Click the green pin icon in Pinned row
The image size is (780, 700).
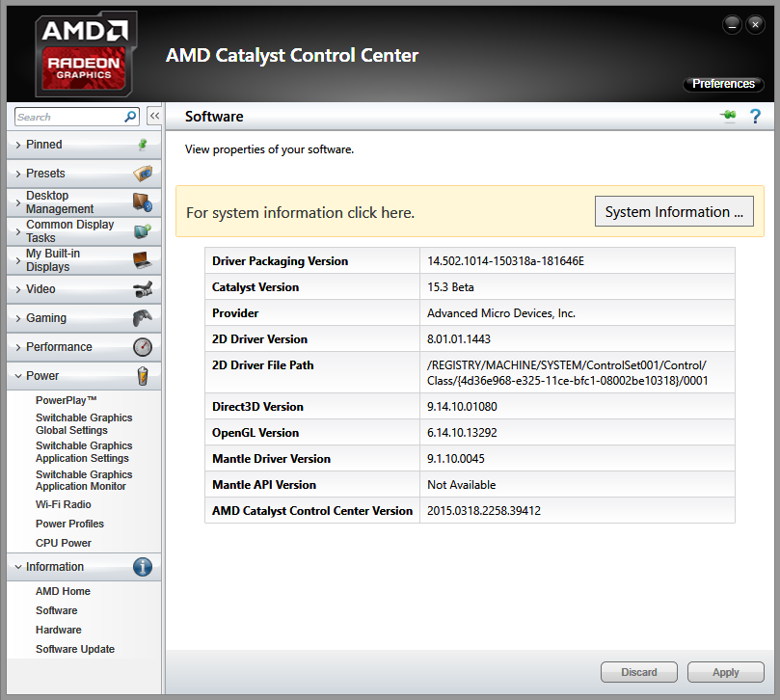coord(143,145)
